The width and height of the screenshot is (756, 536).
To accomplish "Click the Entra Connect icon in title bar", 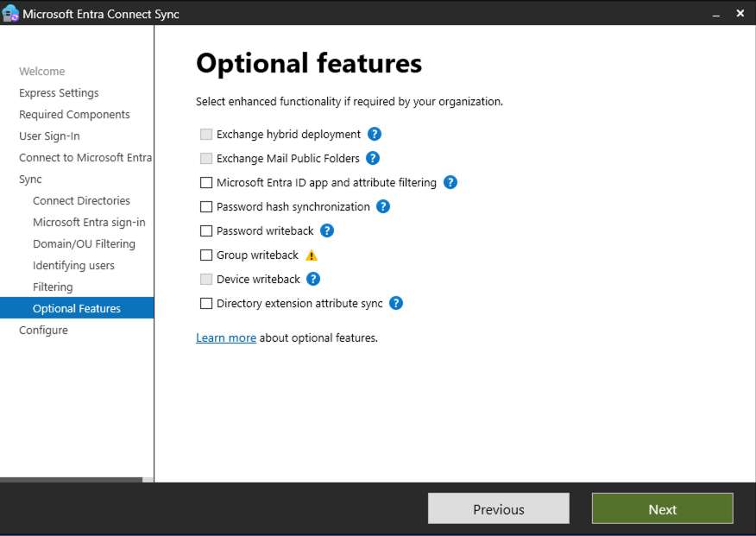I will click(x=11, y=13).
